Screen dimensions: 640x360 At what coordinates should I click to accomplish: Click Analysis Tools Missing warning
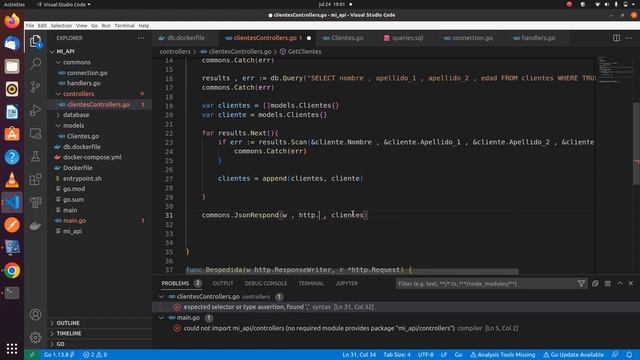pos(502,355)
